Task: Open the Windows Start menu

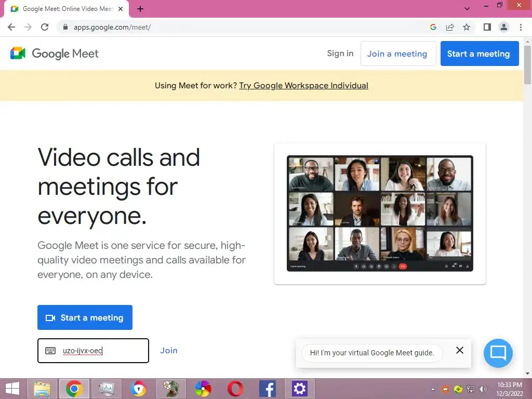Action: [12, 389]
